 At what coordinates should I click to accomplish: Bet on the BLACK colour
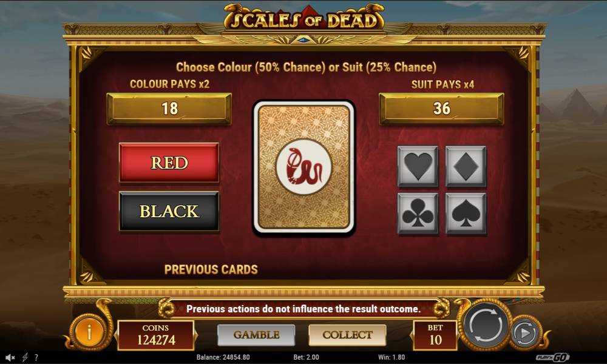click(169, 211)
